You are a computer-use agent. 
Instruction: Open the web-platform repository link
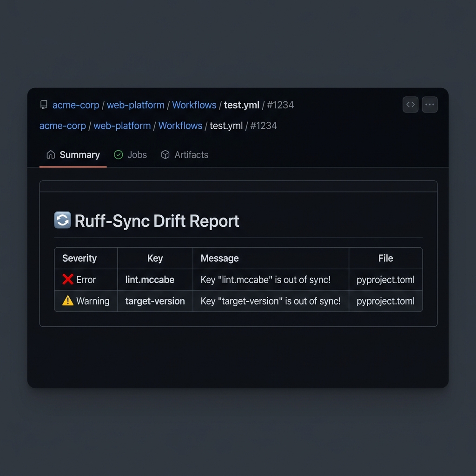(x=136, y=105)
